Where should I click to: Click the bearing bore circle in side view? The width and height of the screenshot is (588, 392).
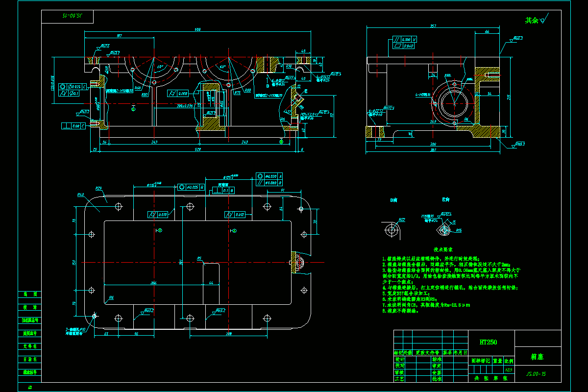click(453, 103)
